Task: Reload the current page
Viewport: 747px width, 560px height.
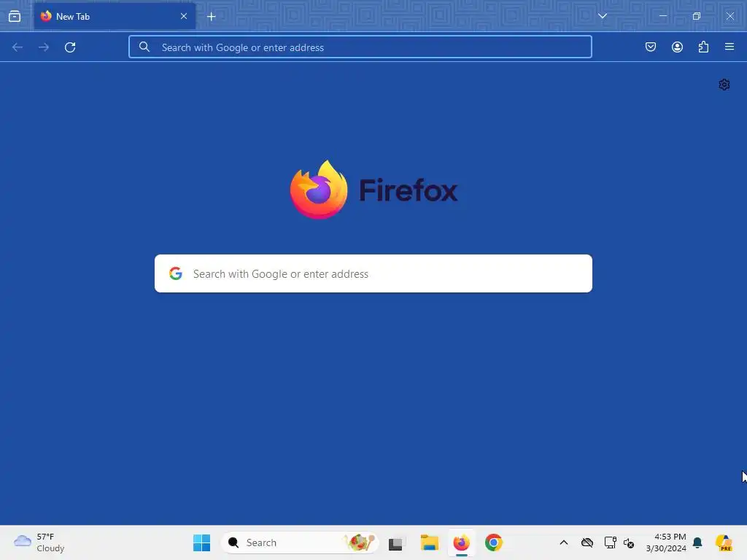Action: click(70, 47)
